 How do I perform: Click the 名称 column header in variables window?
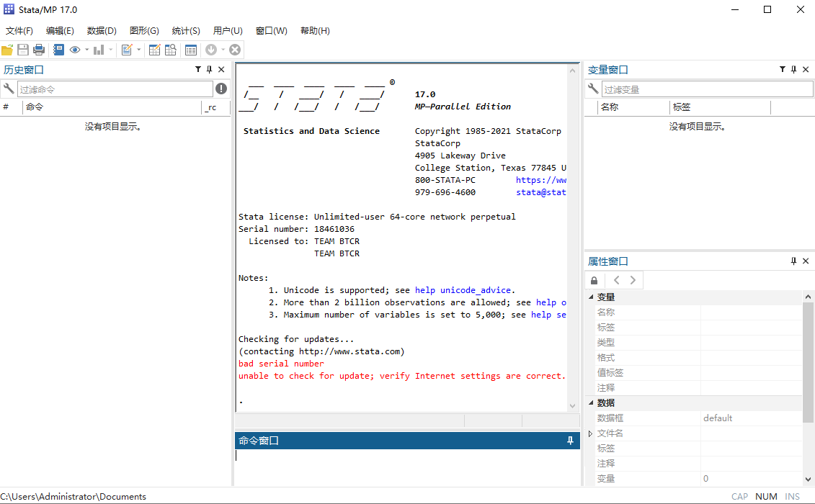click(633, 107)
